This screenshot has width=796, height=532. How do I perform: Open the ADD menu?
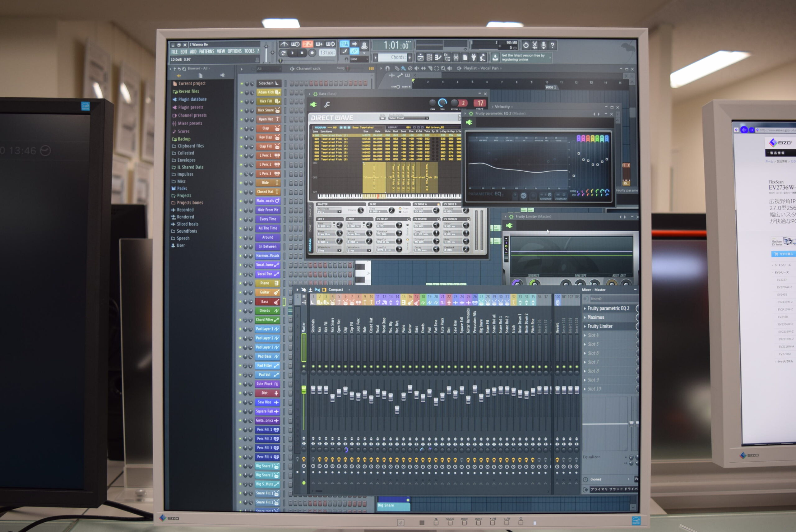tap(193, 52)
